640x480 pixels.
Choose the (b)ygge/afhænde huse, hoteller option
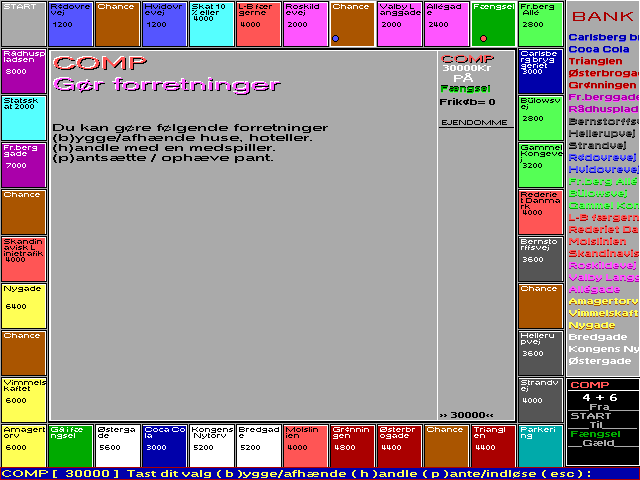(x=182, y=138)
